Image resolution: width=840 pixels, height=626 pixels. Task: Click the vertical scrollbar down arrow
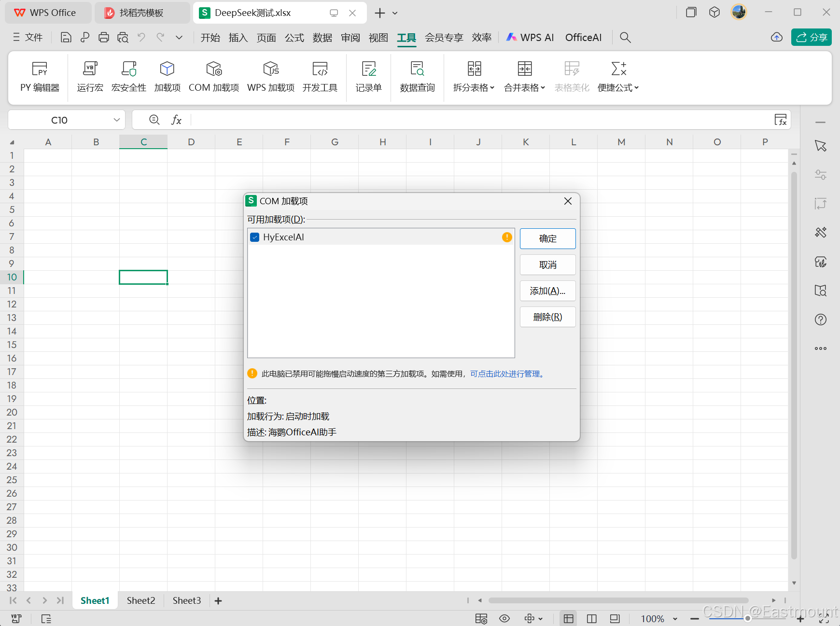click(x=794, y=583)
